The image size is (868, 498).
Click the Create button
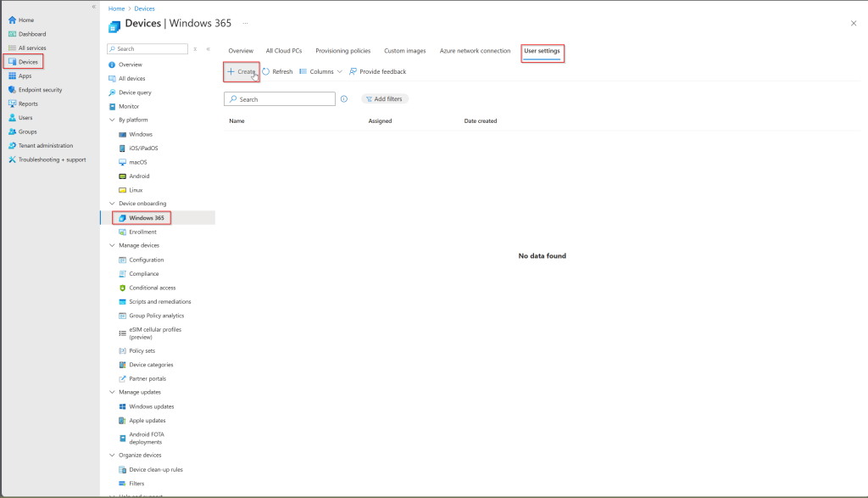click(242, 71)
